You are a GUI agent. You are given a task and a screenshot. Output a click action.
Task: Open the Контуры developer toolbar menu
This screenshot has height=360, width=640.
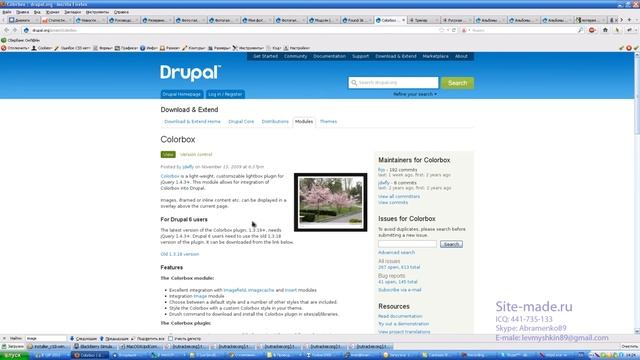point(194,48)
